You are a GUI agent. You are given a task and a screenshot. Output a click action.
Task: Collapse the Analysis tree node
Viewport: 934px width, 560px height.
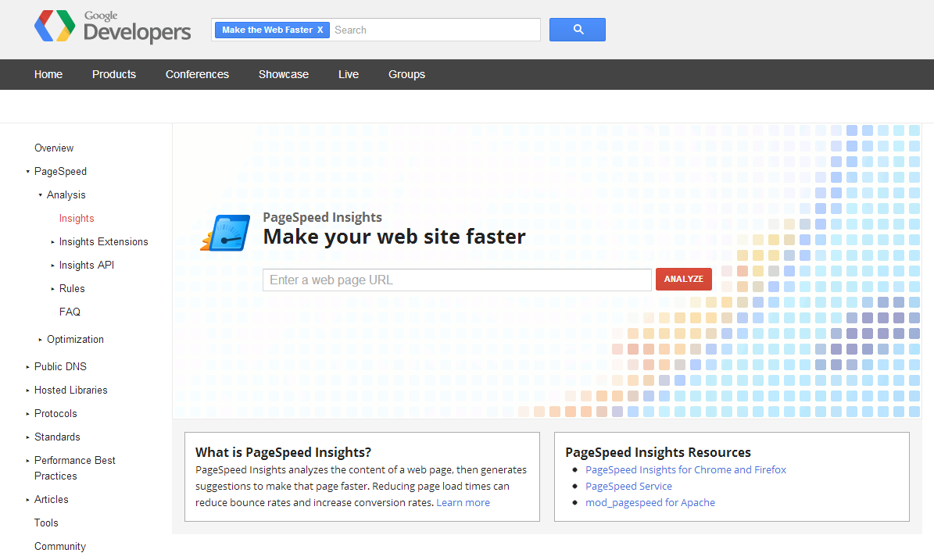click(x=40, y=195)
